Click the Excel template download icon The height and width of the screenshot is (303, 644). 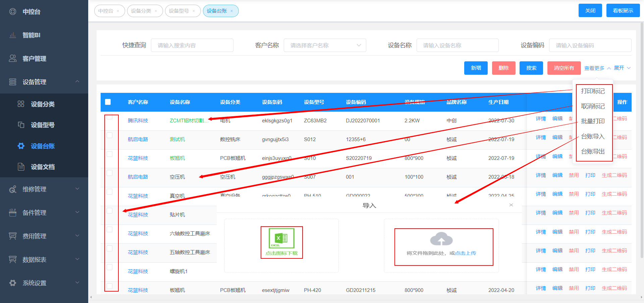click(281, 238)
